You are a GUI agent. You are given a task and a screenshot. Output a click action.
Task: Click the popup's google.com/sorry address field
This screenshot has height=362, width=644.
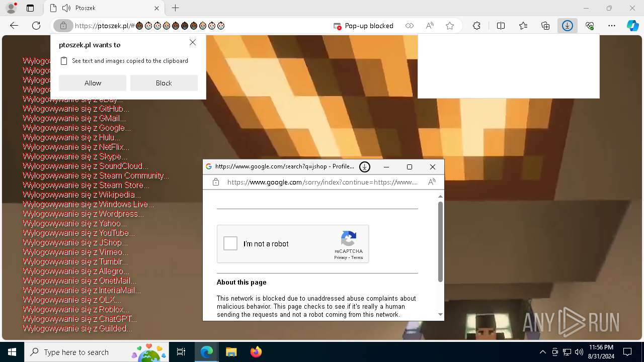tap(323, 182)
